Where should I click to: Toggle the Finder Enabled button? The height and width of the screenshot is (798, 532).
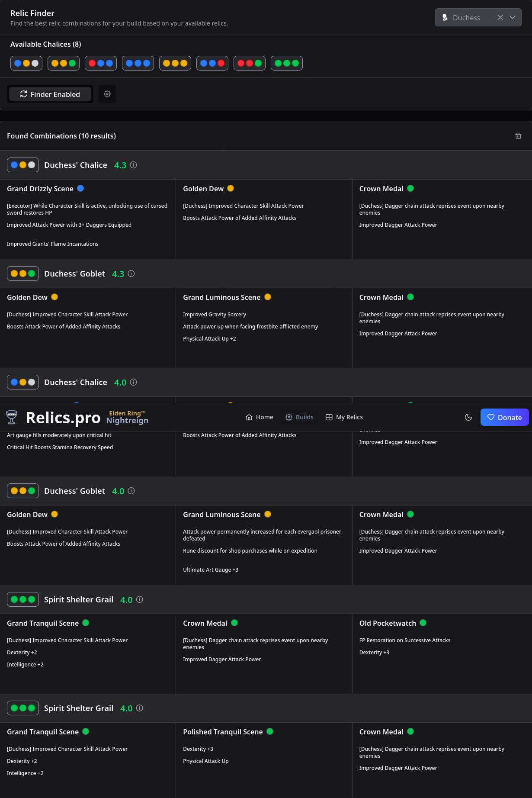tap(50, 94)
